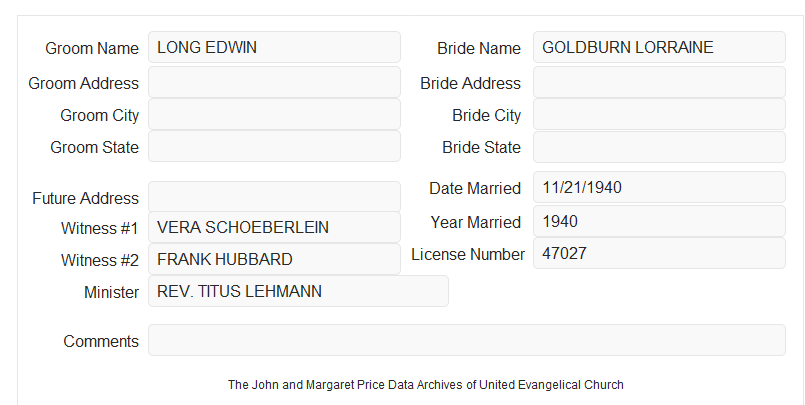Image resolution: width=805 pixels, height=405 pixels.
Task: Click the Bride State input box
Action: point(659,147)
